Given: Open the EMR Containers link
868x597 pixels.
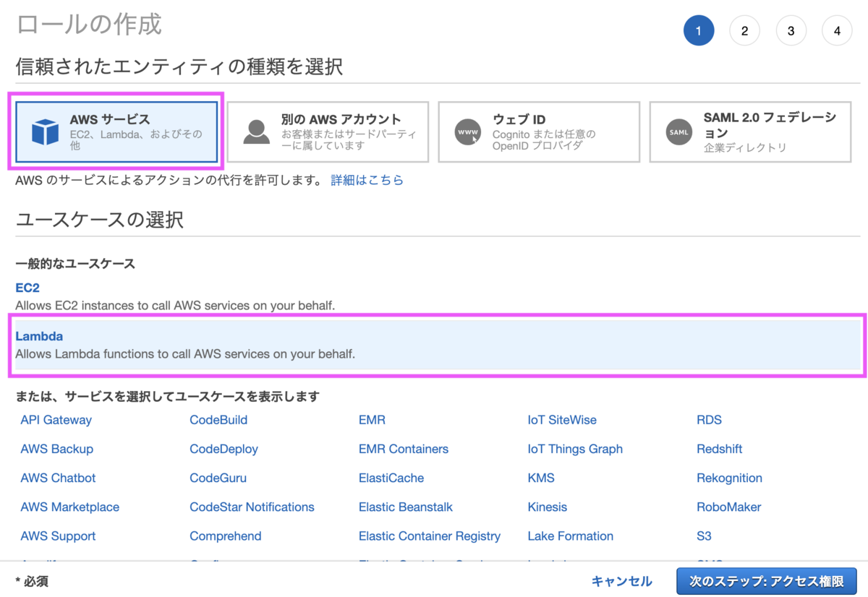Looking at the screenshot, I should (x=404, y=449).
